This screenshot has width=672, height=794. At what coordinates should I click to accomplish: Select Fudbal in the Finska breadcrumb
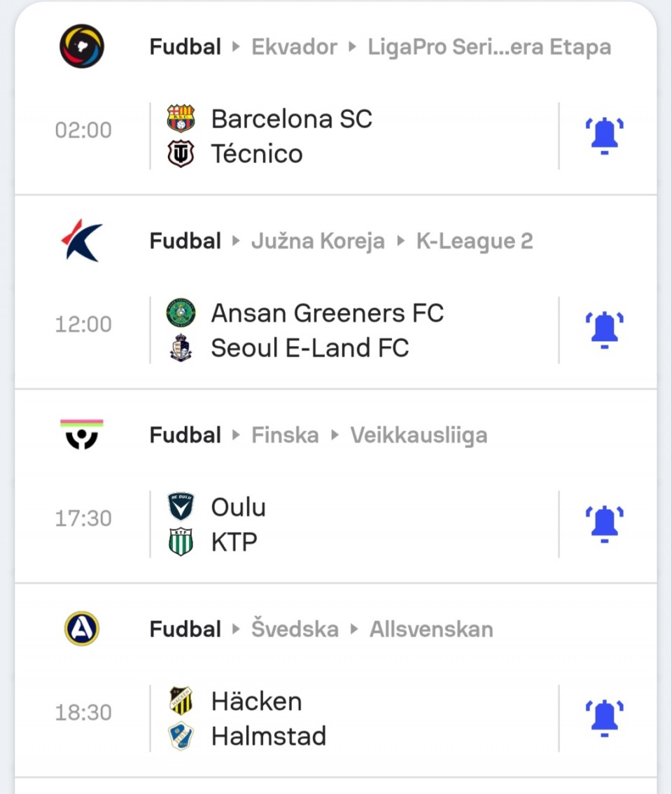185,435
